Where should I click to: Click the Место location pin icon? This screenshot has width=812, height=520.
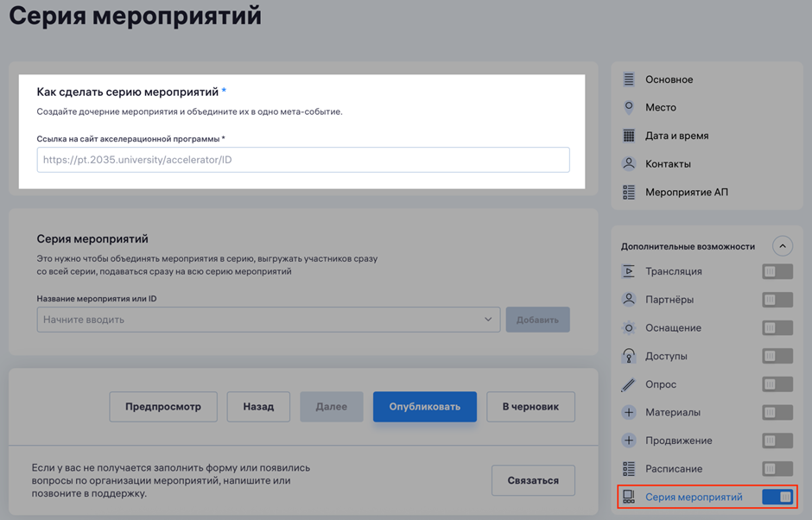629,107
